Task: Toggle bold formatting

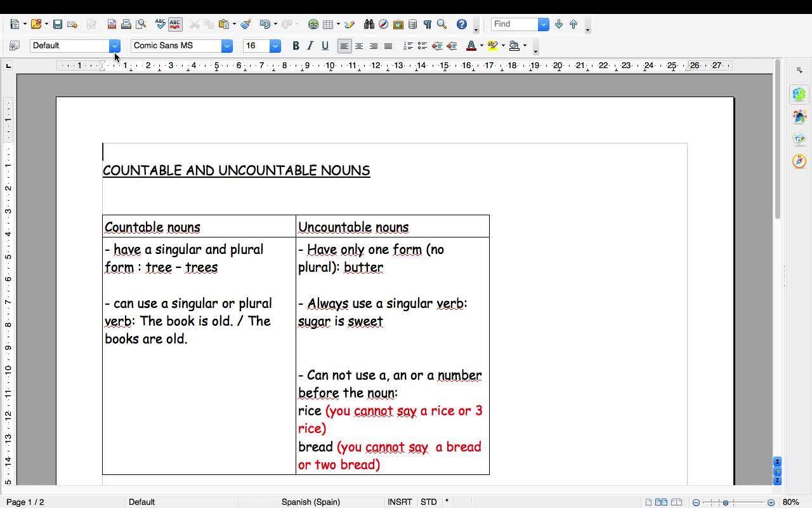Action: [x=296, y=46]
